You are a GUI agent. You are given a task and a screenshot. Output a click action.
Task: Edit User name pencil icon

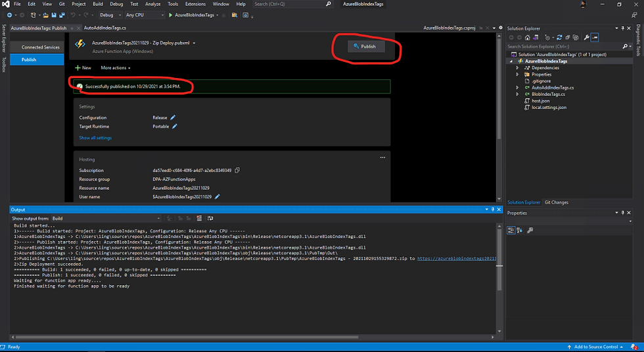pyautogui.click(x=218, y=196)
